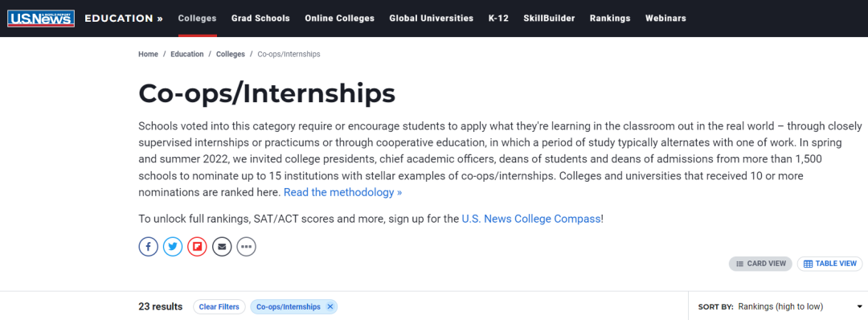Go to Global Universities section
This screenshot has width=868, height=320.
432,18
